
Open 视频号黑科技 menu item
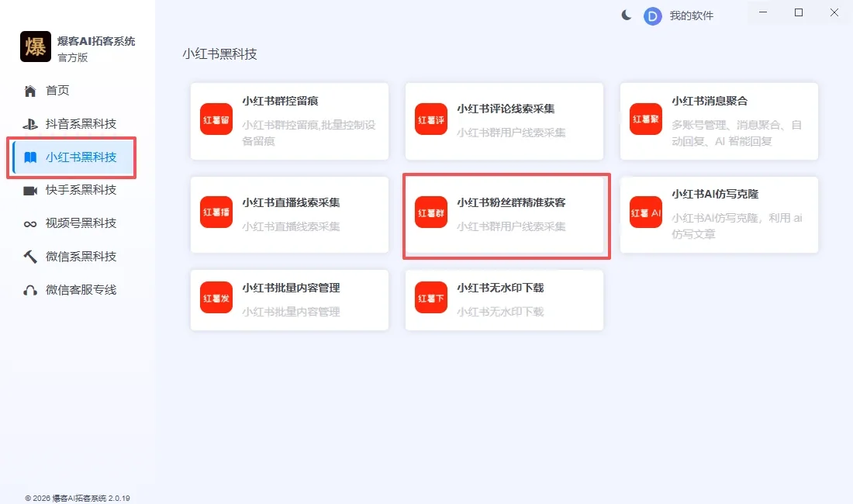click(81, 223)
